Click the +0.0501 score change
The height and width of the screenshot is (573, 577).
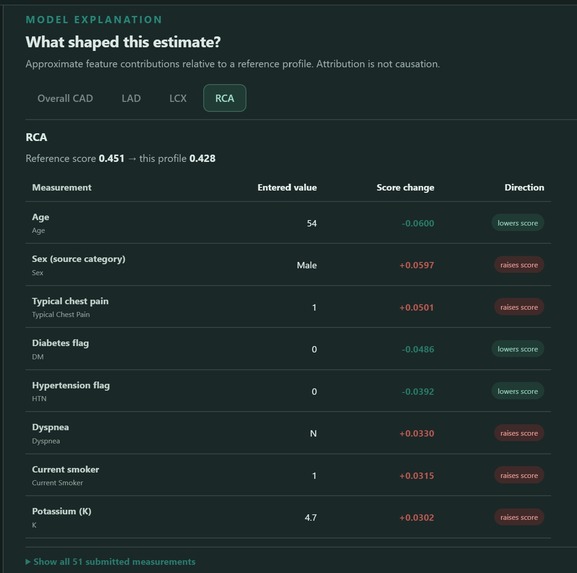[417, 307]
